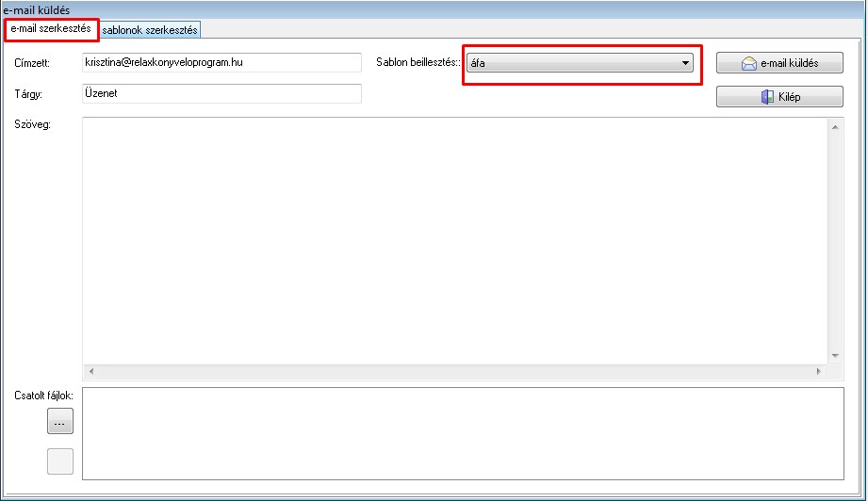868x501 pixels.
Task: Click the right arrow of horizontal scrollbar
Action: click(818, 372)
